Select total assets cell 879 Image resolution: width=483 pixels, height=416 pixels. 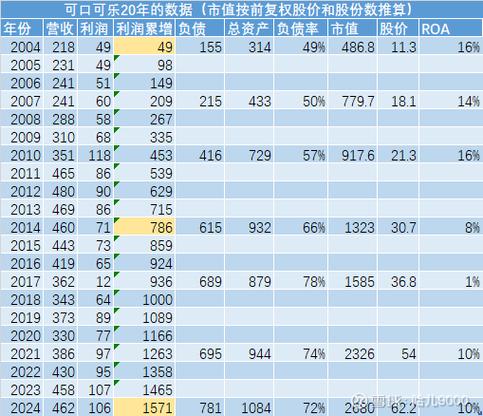tap(249, 280)
